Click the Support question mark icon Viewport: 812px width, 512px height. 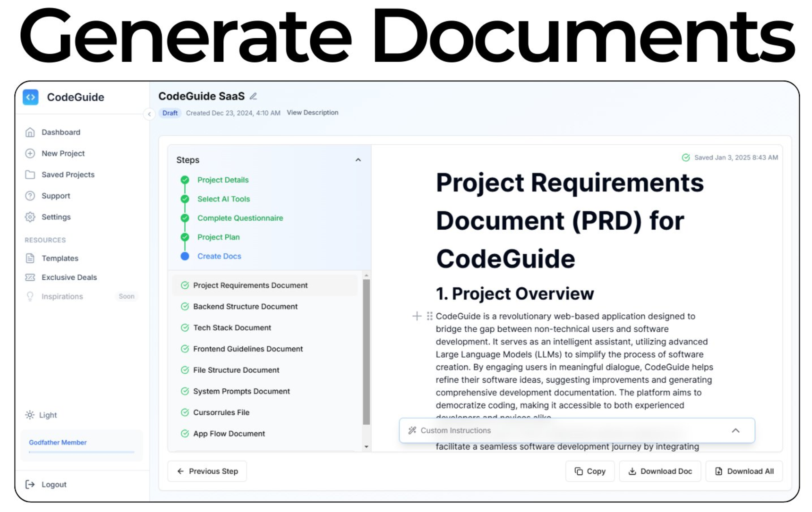click(30, 196)
